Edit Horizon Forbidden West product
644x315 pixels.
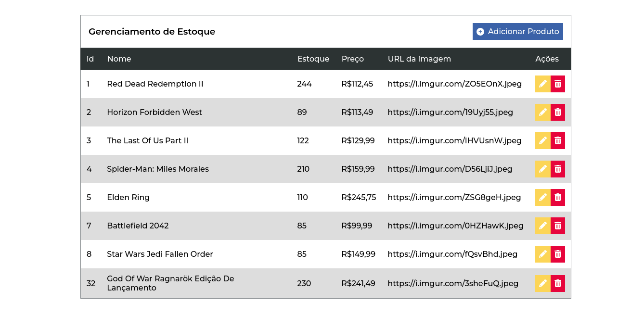542,112
